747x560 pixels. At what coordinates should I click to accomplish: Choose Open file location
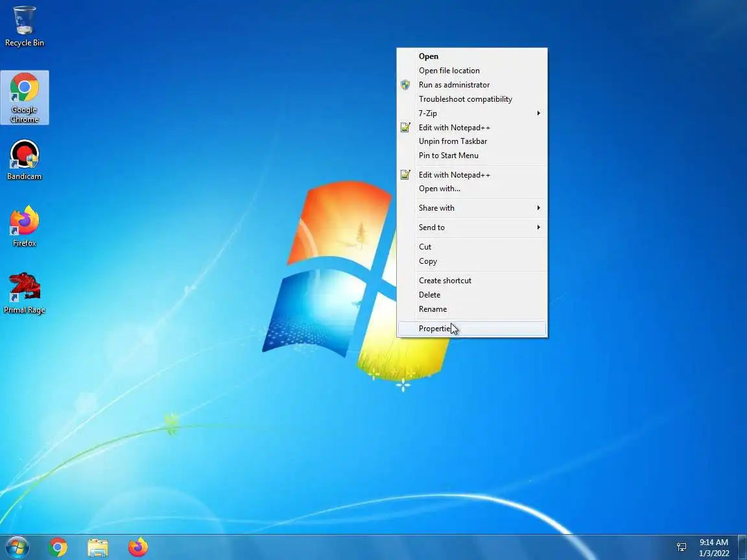(471, 71)
